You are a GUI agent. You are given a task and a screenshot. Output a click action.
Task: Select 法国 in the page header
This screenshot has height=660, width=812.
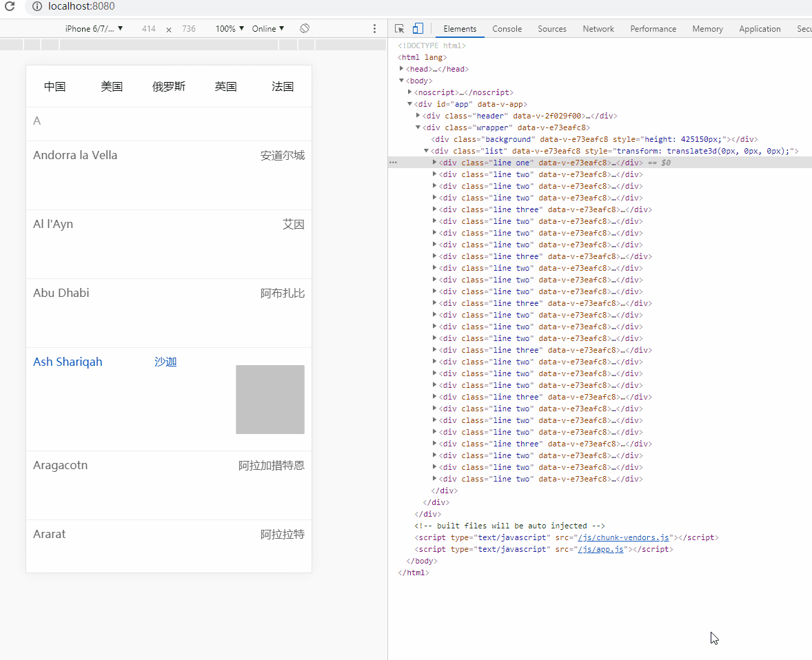pos(283,86)
